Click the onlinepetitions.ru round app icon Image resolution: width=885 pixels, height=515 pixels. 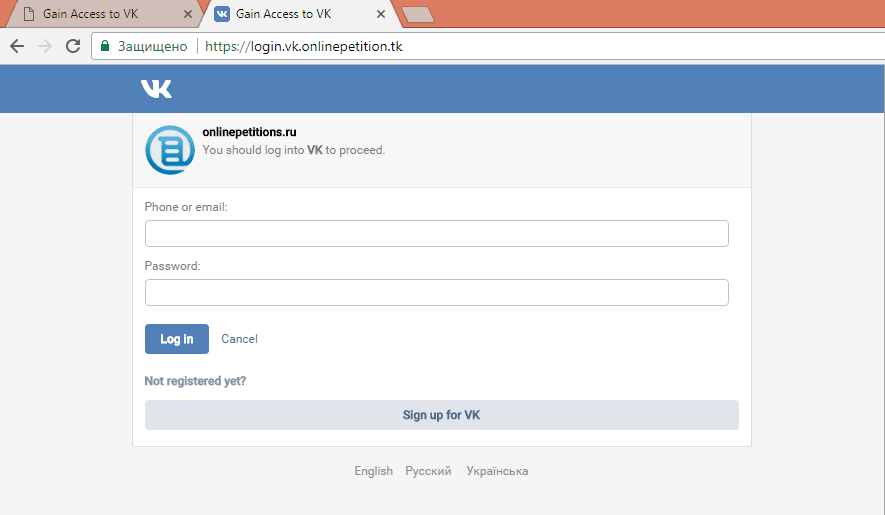(x=169, y=150)
